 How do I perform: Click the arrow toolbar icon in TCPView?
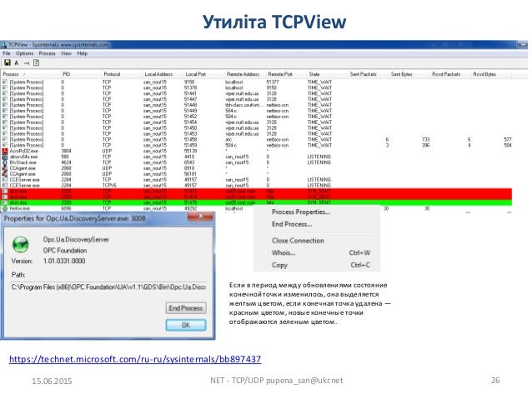27,63
